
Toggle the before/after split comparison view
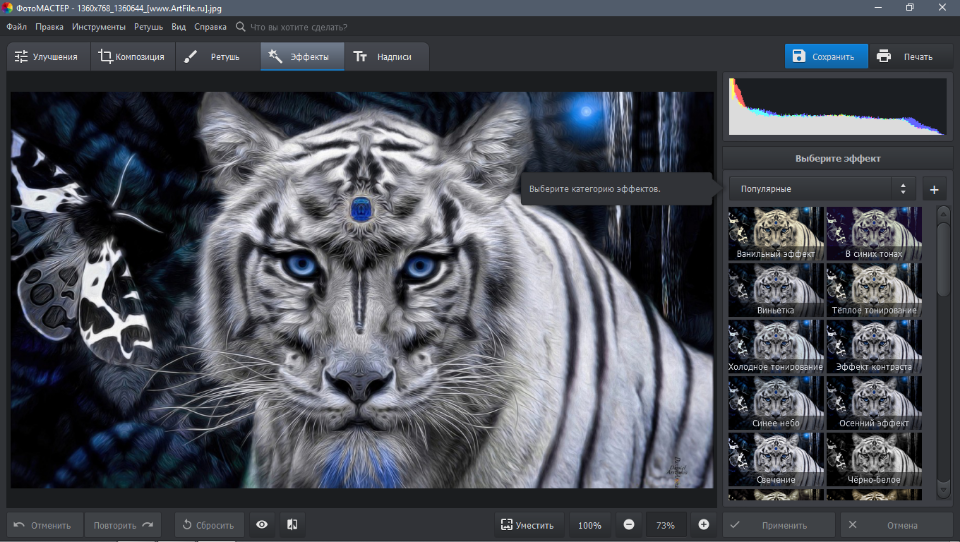pyautogui.click(x=292, y=525)
